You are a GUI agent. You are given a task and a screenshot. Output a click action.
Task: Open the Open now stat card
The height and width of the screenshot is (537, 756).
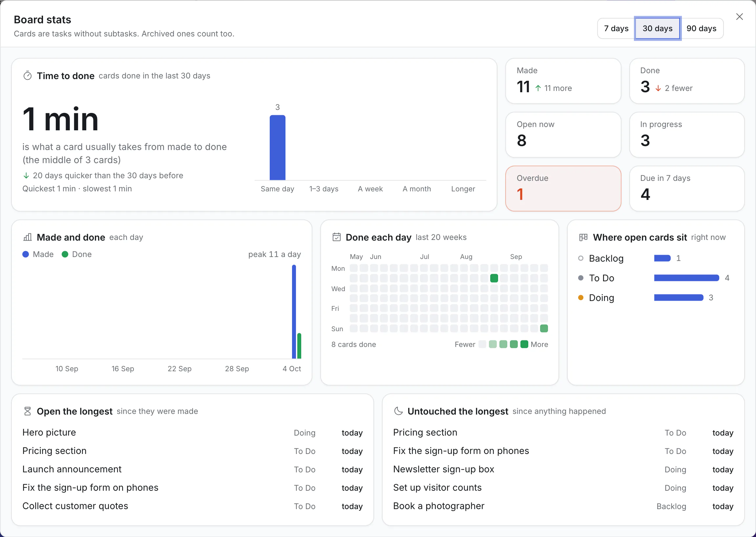[563, 135]
